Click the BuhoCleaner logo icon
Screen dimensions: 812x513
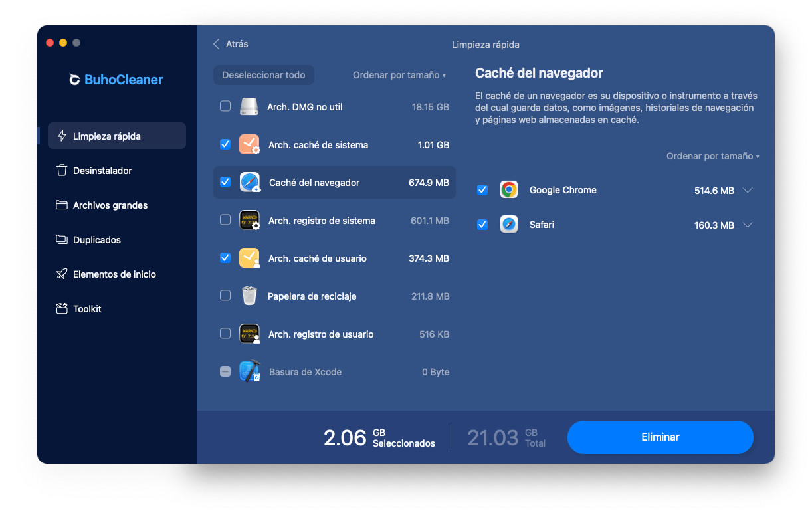click(x=74, y=80)
